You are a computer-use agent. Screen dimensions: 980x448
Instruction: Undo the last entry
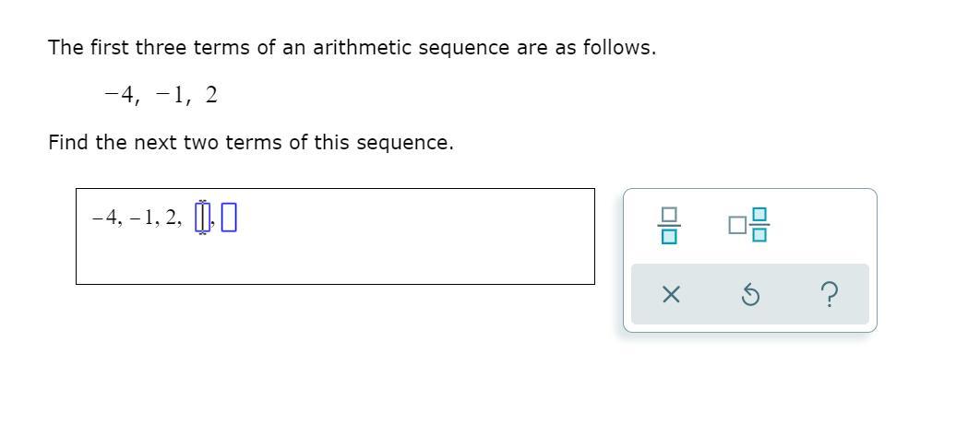pos(750,294)
